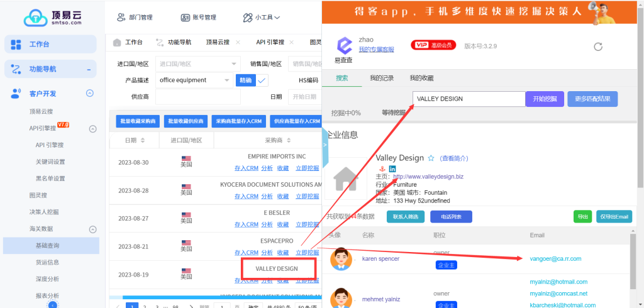
Task: Expand the 产品描述 office equipment dropdown
Action: (227, 80)
